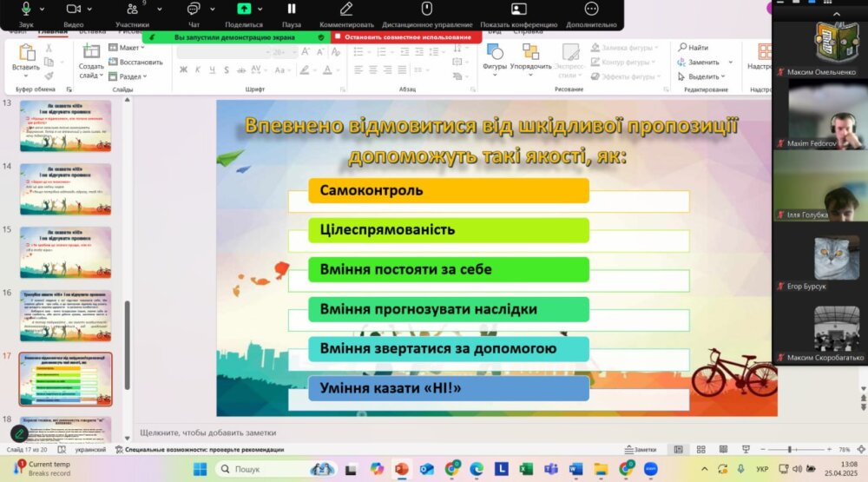Pick the font color A swatch

[x=328, y=69]
